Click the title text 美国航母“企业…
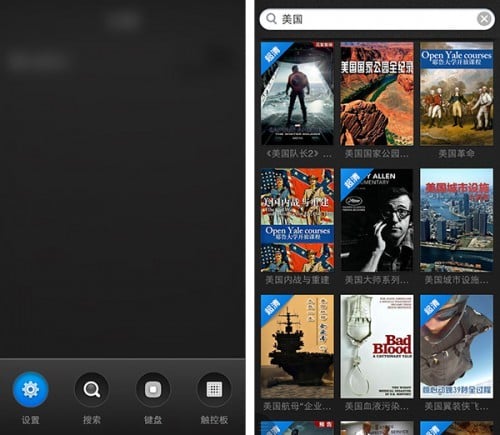This screenshot has height=435, width=500. (x=297, y=406)
